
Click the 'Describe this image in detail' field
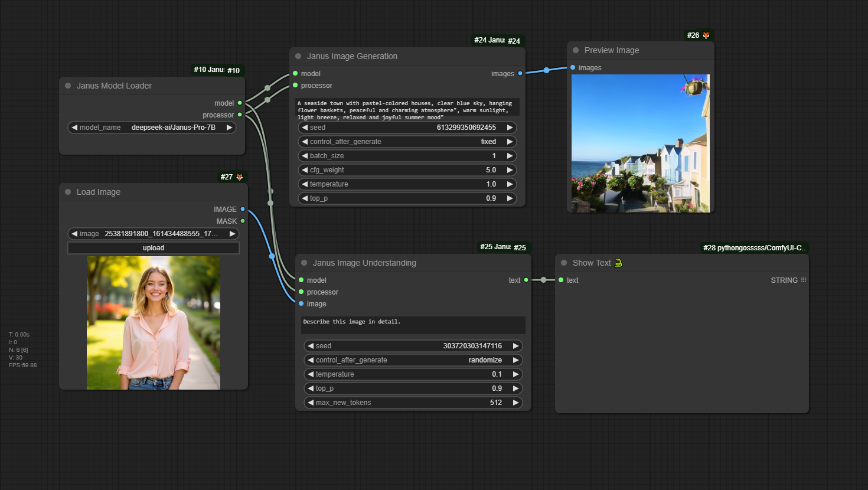413,325
